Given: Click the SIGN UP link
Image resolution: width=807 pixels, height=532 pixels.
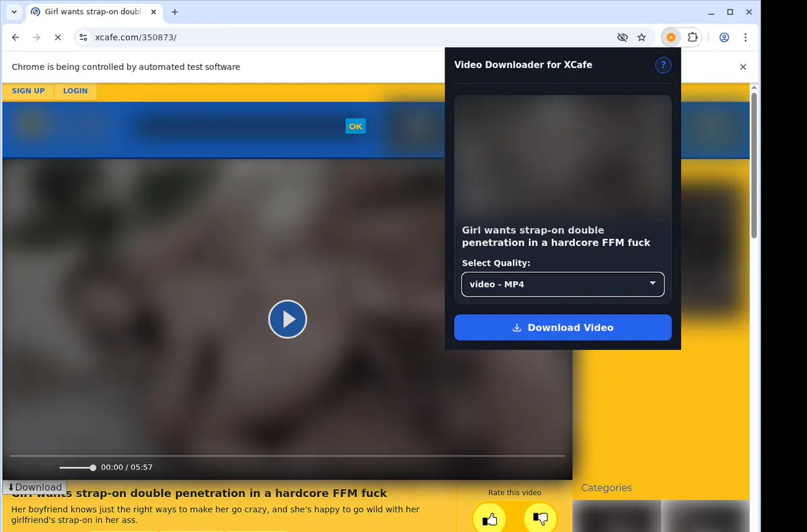Looking at the screenshot, I should pyautogui.click(x=28, y=91).
